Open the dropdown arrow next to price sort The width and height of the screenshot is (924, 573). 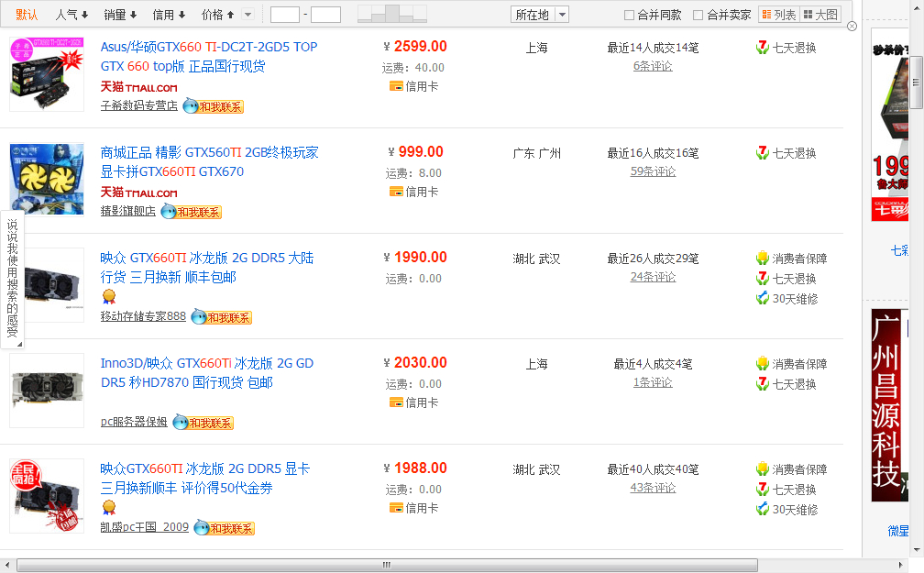(x=248, y=15)
